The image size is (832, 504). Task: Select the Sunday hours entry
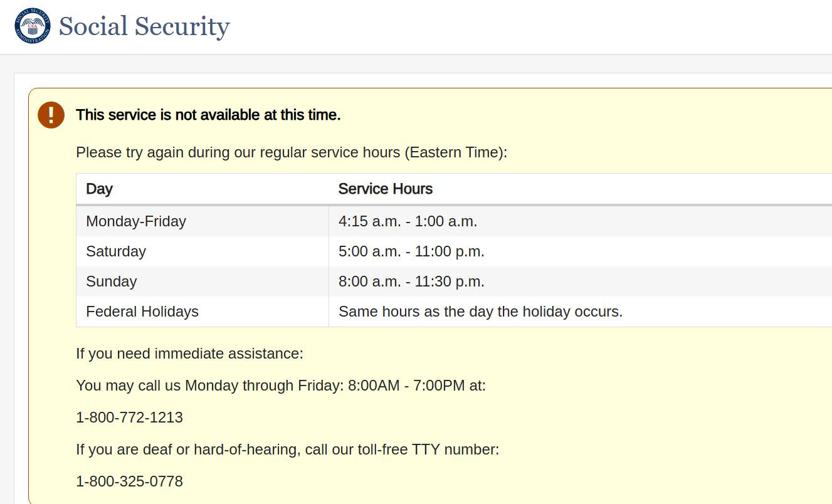point(411,281)
